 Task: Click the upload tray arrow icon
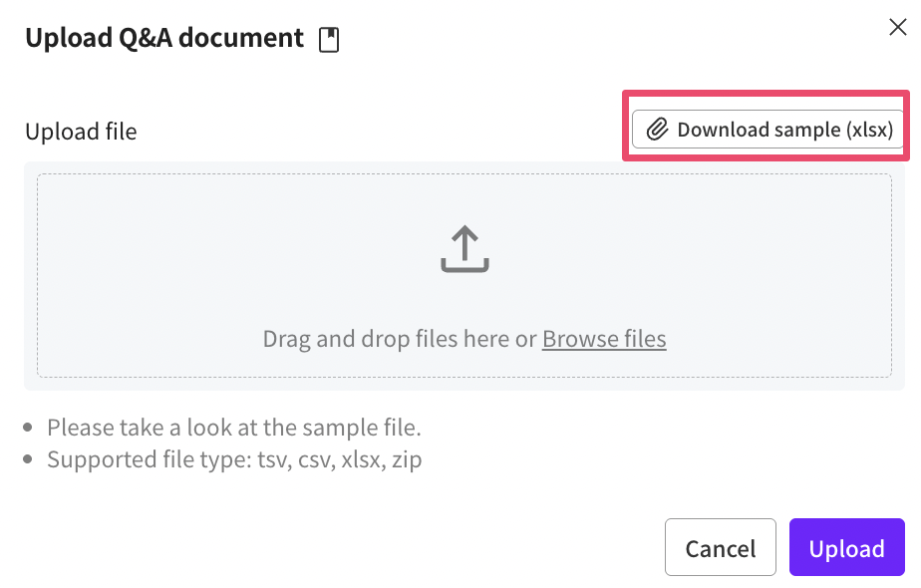[x=464, y=249]
